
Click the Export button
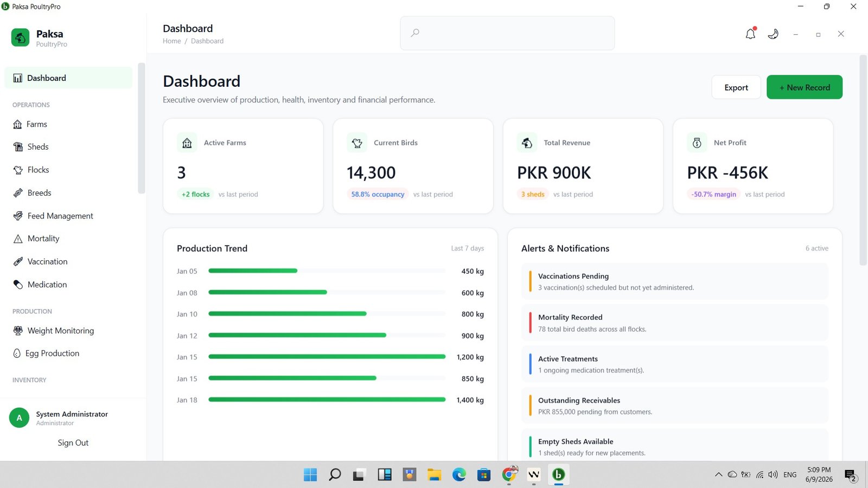coord(736,87)
